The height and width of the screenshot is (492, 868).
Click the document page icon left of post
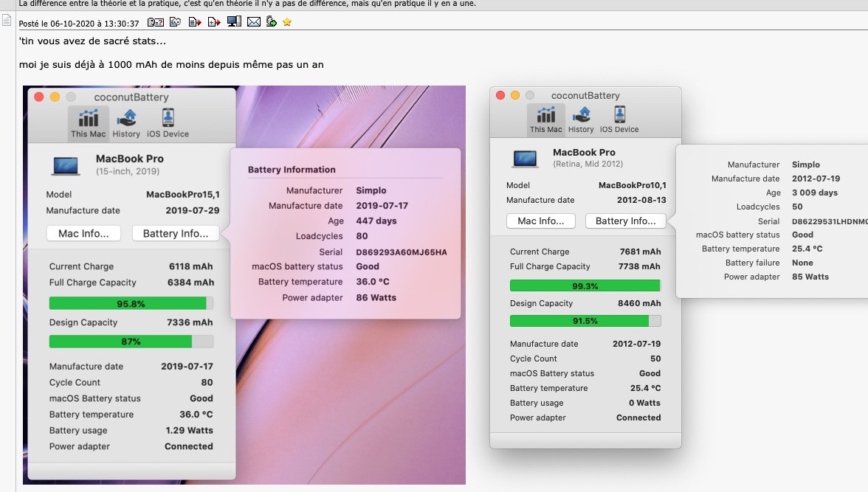coord(7,20)
